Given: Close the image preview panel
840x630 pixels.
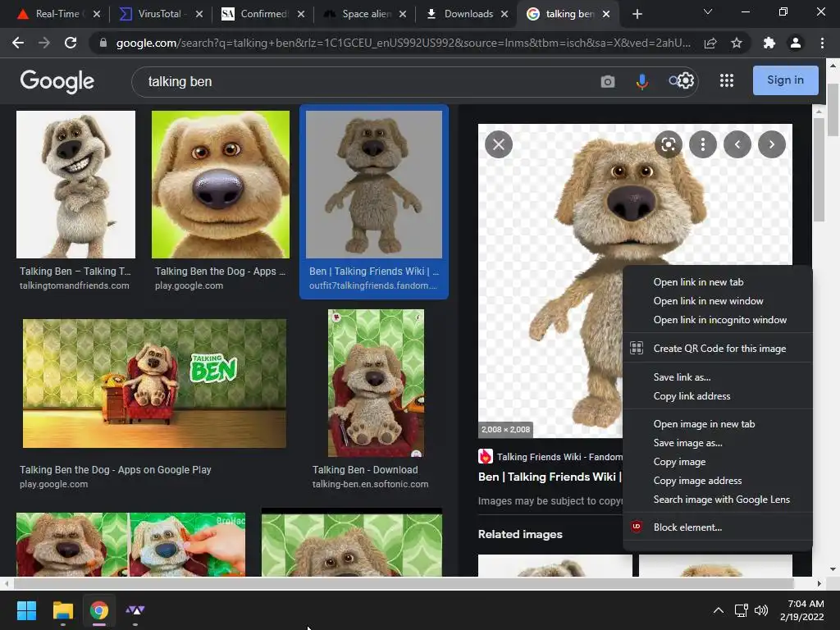Looking at the screenshot, I should point(499,144).
